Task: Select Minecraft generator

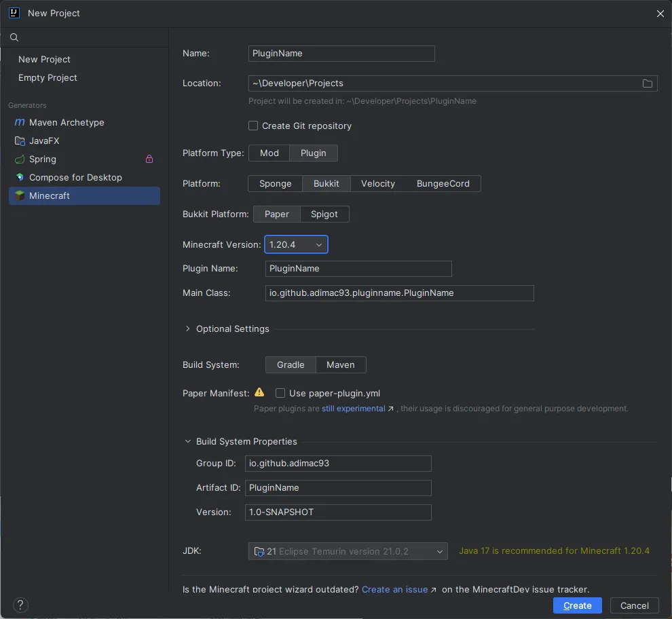Action: pos(84,195)
